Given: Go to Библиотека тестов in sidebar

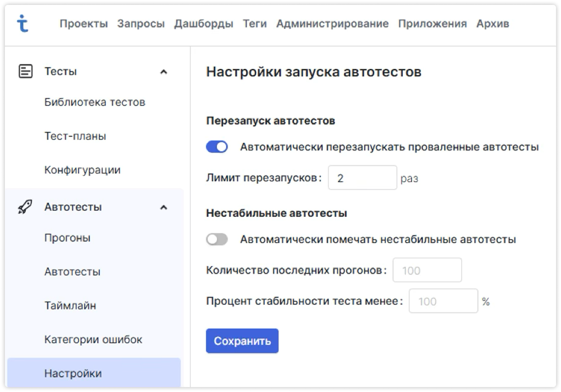Looking at the screenshot, I should click(95, 102).
